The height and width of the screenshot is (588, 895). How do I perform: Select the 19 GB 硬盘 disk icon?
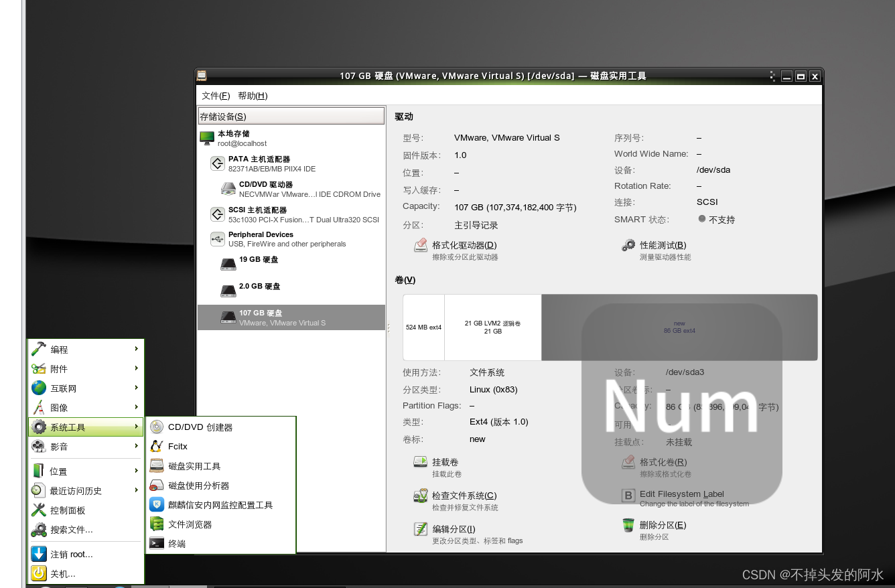[228, 264]
